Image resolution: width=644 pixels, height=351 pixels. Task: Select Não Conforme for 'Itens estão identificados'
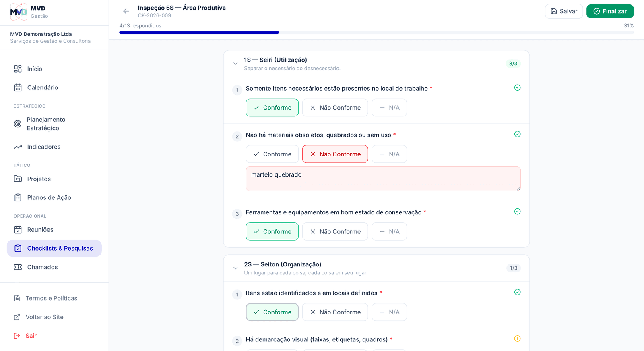click(335, 312)
